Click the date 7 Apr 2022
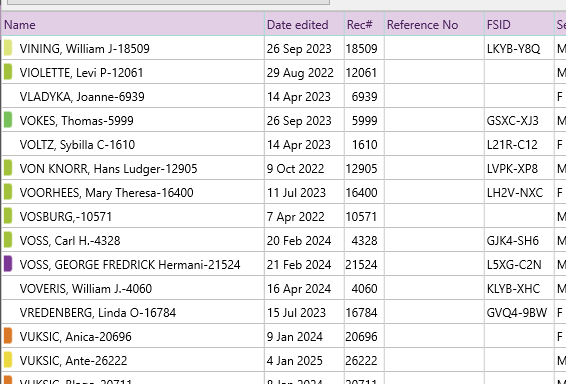 coord(296,217)
